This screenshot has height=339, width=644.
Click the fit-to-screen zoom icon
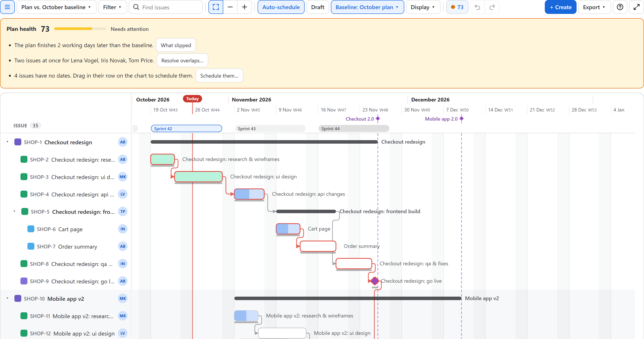216,7
